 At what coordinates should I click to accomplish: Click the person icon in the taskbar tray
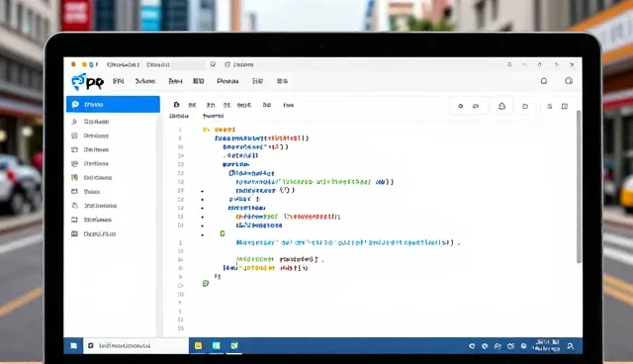pyautogui.click(x=571, y=346)
